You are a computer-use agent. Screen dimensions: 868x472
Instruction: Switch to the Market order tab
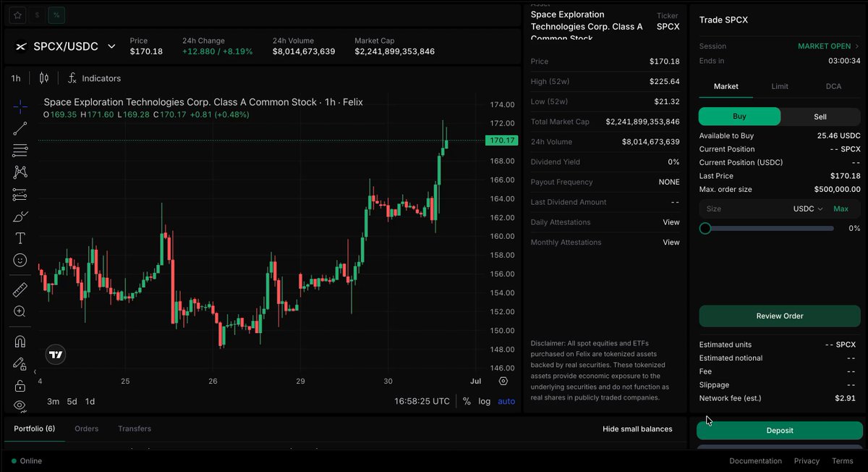[x=726, y=86]
